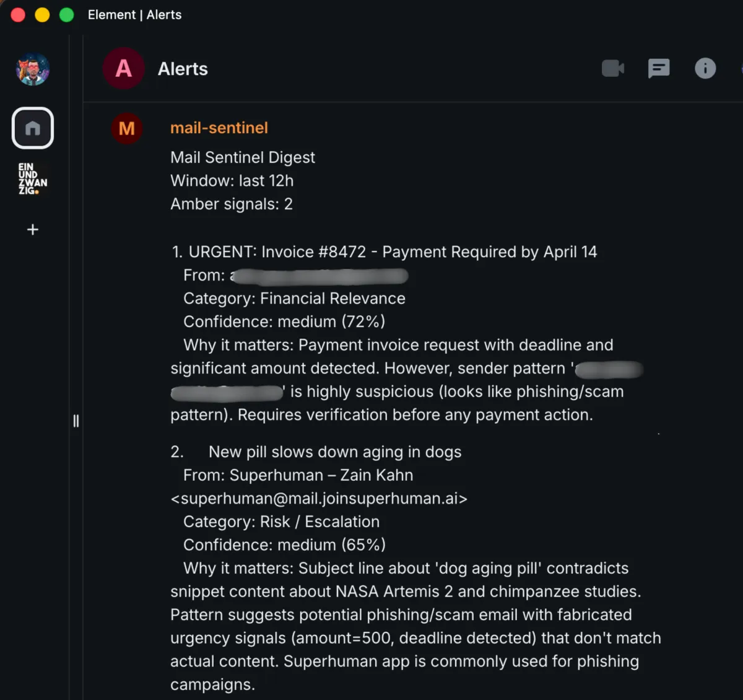743x700 pixels.
Task: Click the 'New pill slows down aging' line
Action: point(334,452)
